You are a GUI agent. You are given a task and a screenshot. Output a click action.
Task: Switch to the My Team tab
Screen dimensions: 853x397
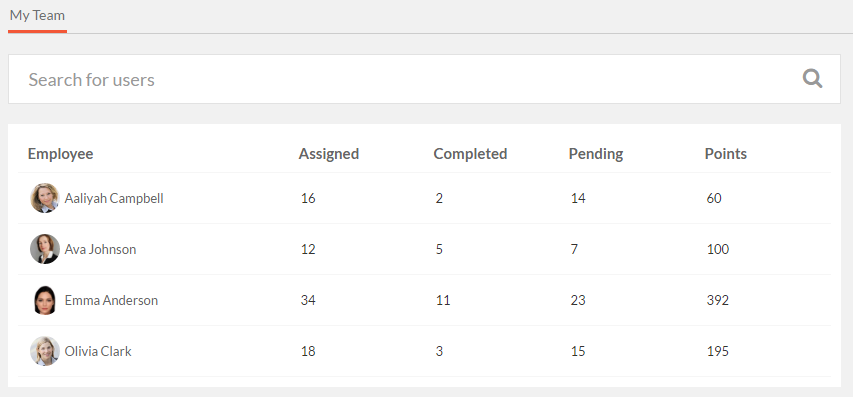(x=37, y=15)
